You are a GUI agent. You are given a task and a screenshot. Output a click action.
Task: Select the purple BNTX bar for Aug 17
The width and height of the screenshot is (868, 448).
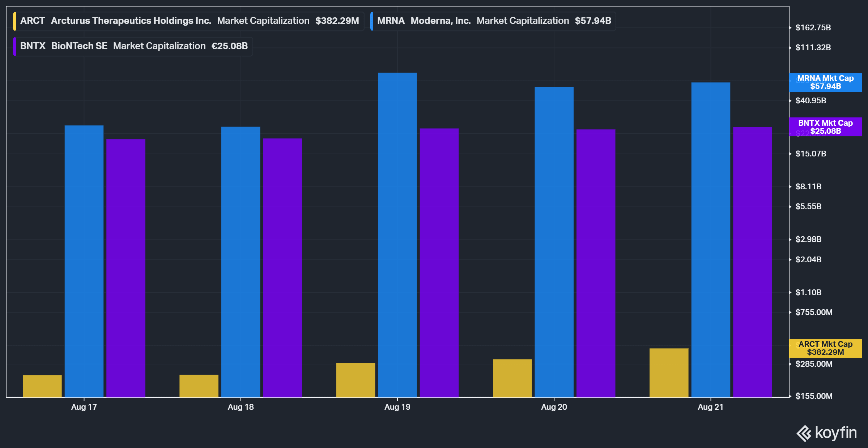click(126, 268)
